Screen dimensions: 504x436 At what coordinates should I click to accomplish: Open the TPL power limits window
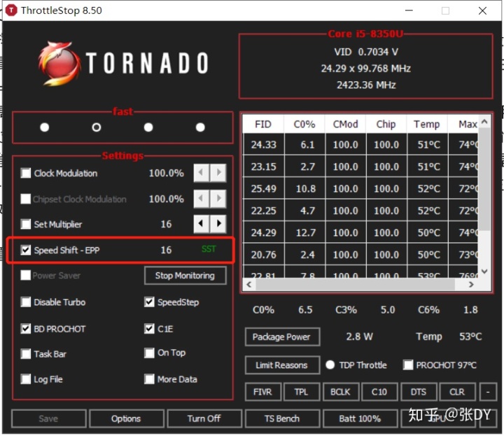click(302, 392)
